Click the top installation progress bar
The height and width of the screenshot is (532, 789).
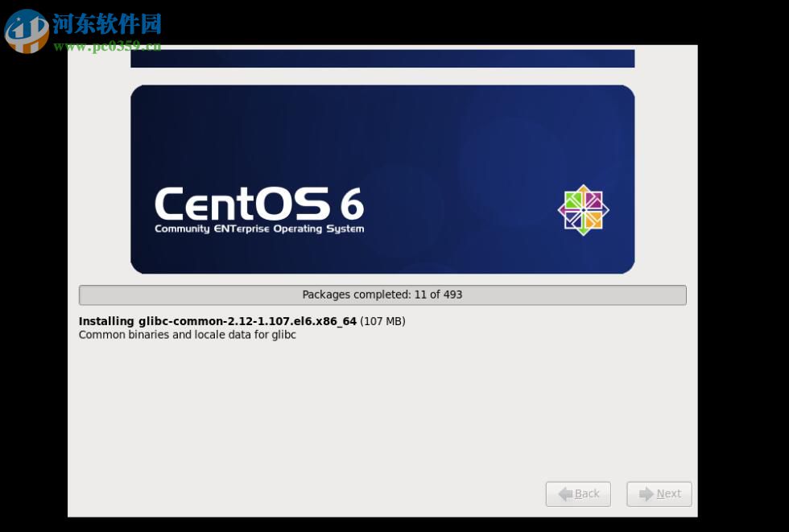coord(382,58)
